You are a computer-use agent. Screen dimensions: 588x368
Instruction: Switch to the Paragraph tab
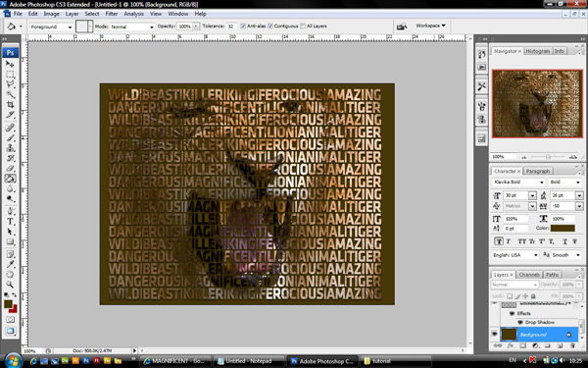point(537,171)
